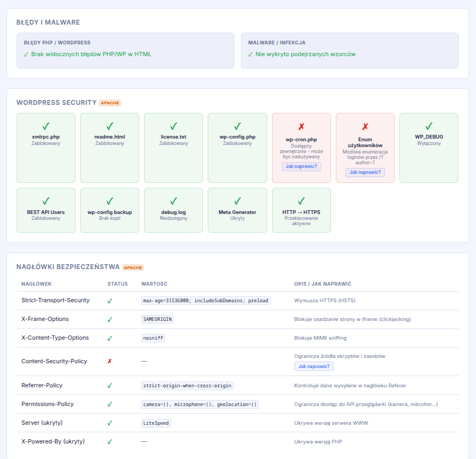Click the checkmark beside Brak widocznych błędów PHP/WP
This screenshot has height=459, width=476.
click(26, 55)
